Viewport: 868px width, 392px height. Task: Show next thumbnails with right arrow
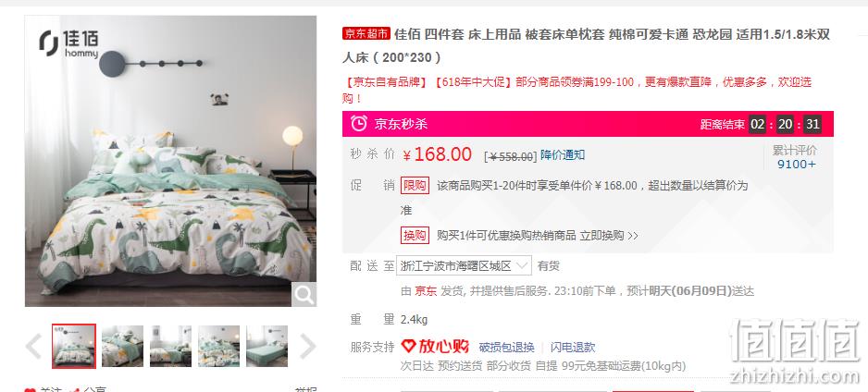[x=307, y=347]
